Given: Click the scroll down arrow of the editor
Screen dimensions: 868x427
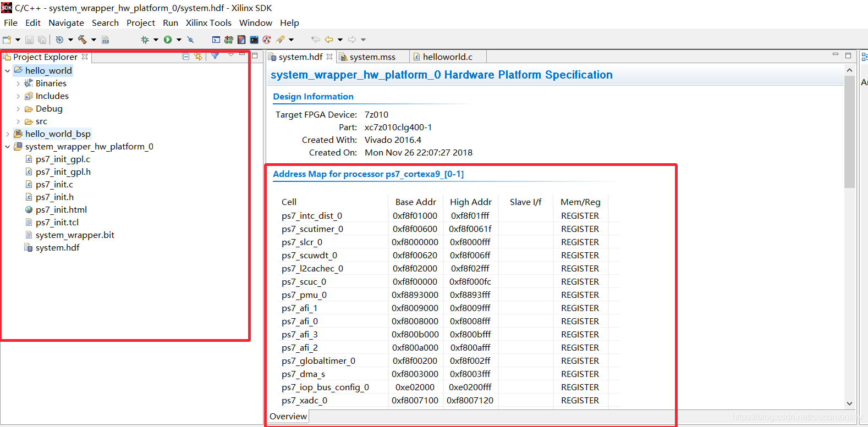Looking at the screenshot, I should (849, 403).
